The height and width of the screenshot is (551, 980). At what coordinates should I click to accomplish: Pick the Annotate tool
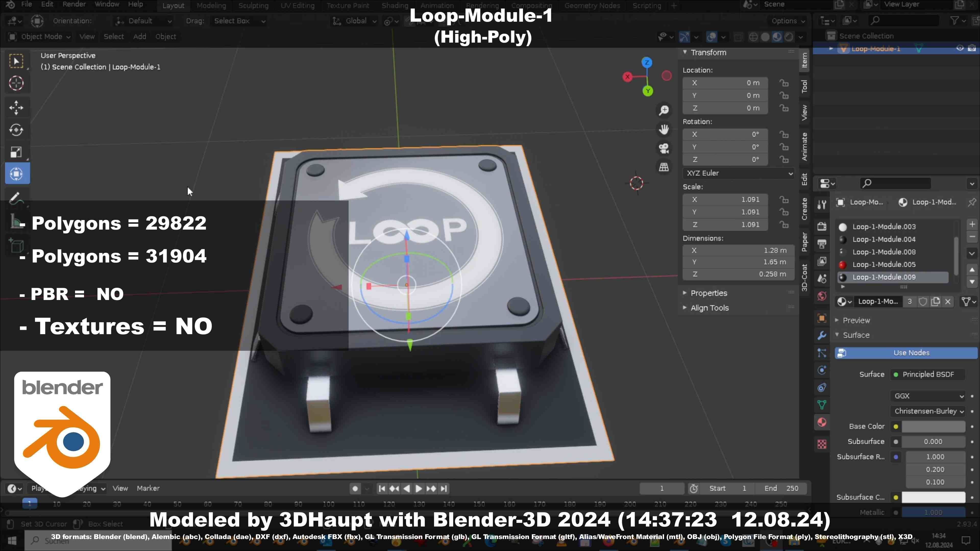pos(16,198)
